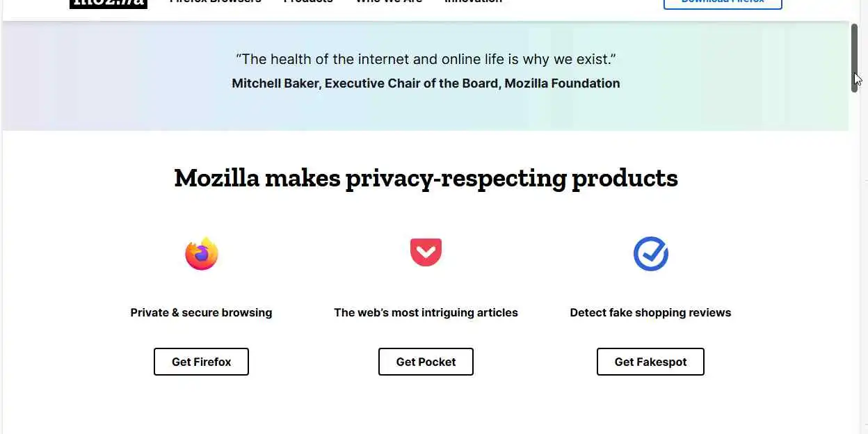Open the Firefox Browsers menu

(216, 2)
